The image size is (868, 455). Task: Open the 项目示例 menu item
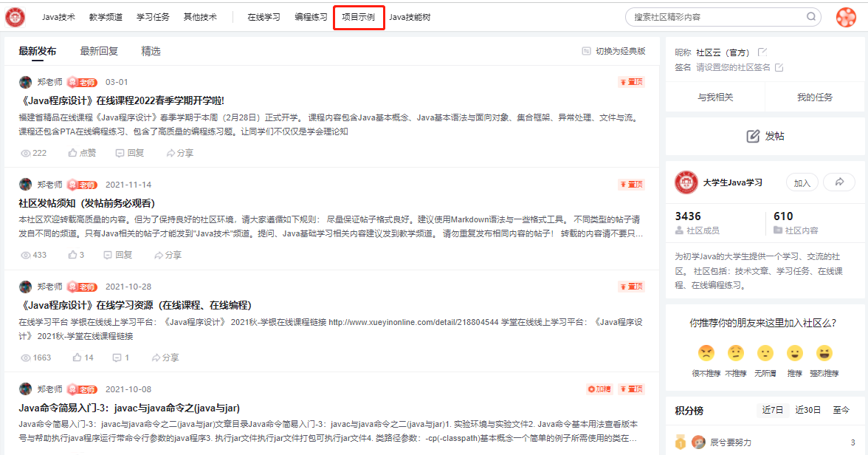click(x=359, y=17)
